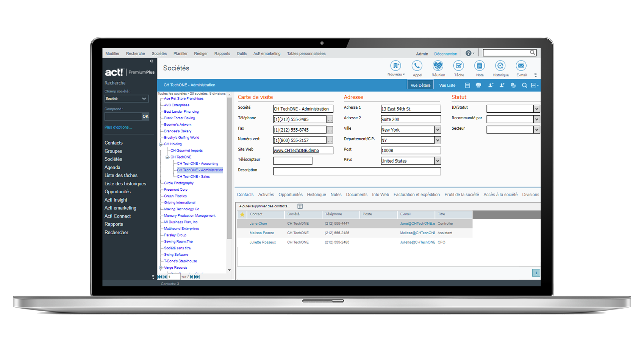Click the Déconnexion link
The image size is (644, 342).
coord(445,54)
